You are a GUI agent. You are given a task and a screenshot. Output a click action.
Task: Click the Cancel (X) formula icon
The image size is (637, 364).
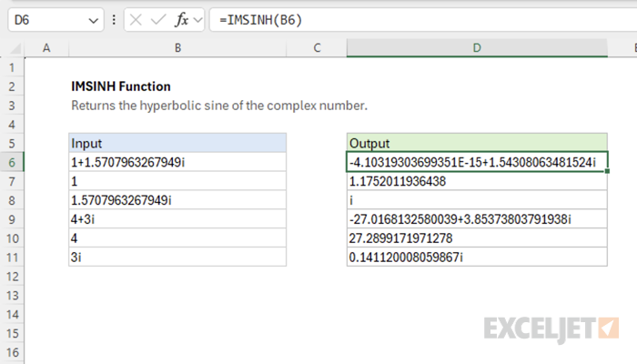(x=136, y=20)
